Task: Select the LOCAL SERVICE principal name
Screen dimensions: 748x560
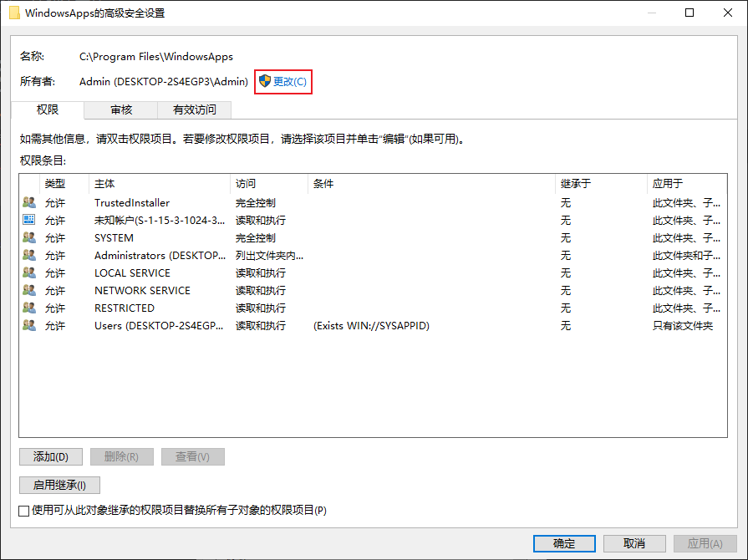Action: (132, 272)
